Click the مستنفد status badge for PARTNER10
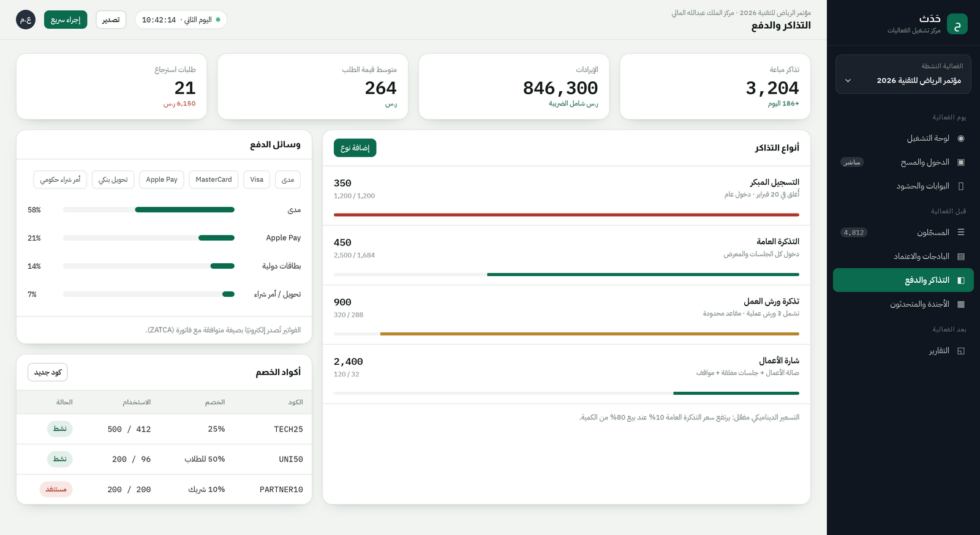The image size is (980, 535). pos(56,490)
